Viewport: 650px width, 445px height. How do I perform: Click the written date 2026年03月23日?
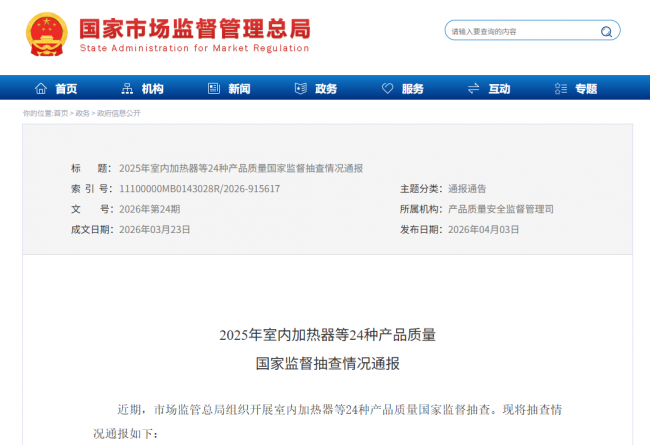click(x=155, y=229)
